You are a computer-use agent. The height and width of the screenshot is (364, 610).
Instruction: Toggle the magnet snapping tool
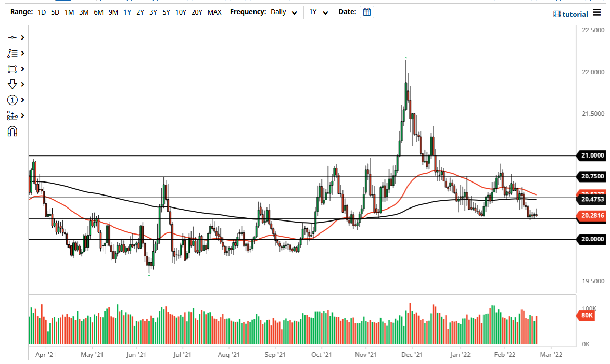13,131
